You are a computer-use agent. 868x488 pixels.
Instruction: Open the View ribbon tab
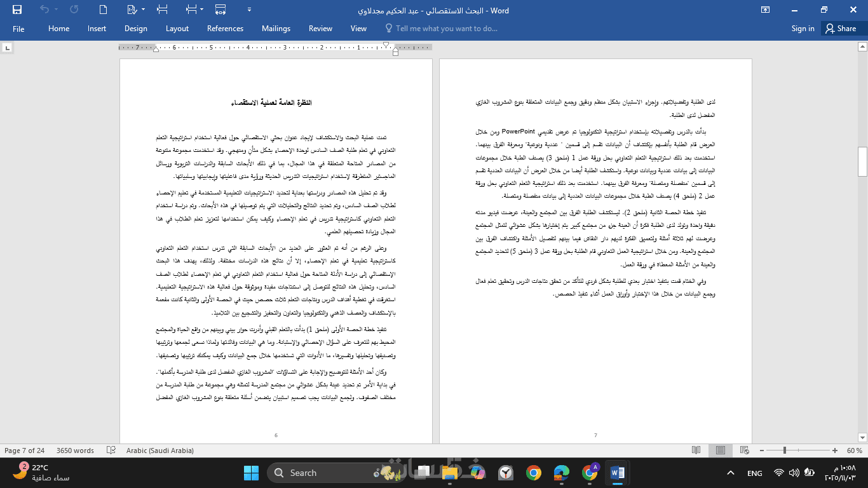359,29
